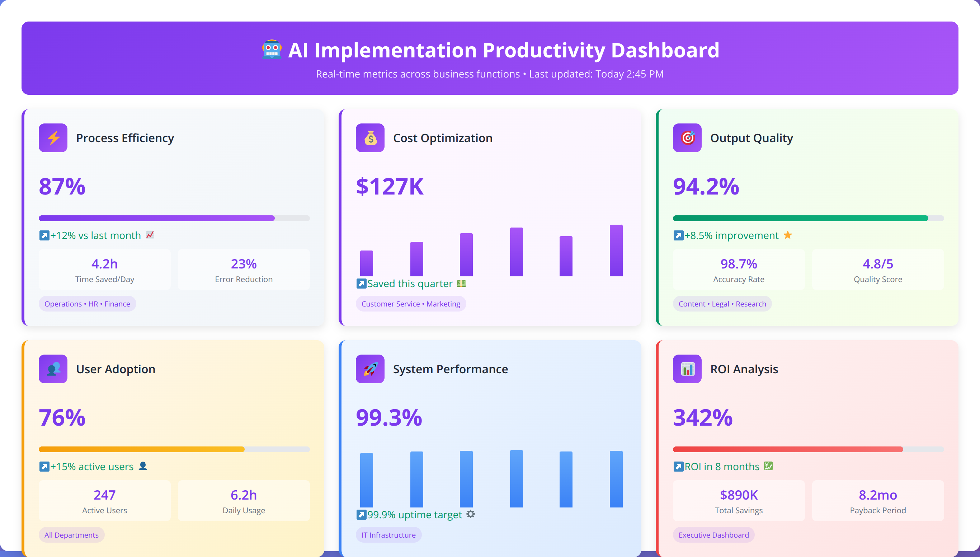Click the arrow icon beside +8.5% improvement

pos(678,235)
